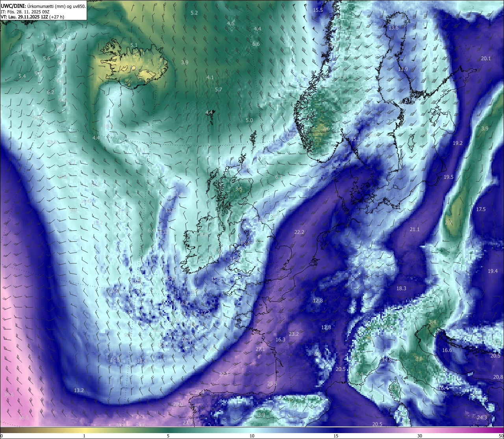This screenshot has width=504, height=439.
Task: Click the 23.2 value over France
Action: tap(294, 334)
